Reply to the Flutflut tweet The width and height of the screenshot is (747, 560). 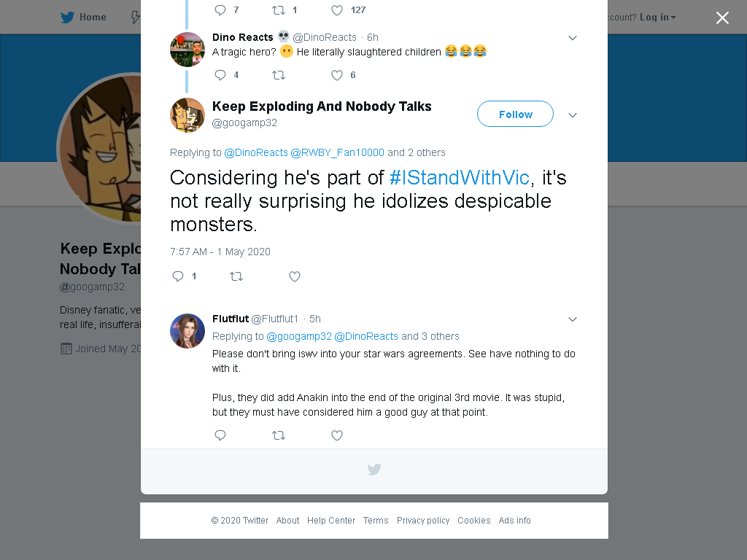(x=220, y=435)
